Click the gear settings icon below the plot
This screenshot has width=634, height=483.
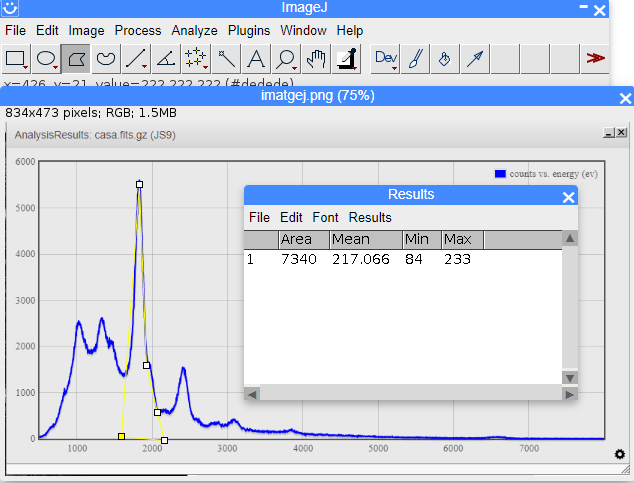click(x=620, y=454)
